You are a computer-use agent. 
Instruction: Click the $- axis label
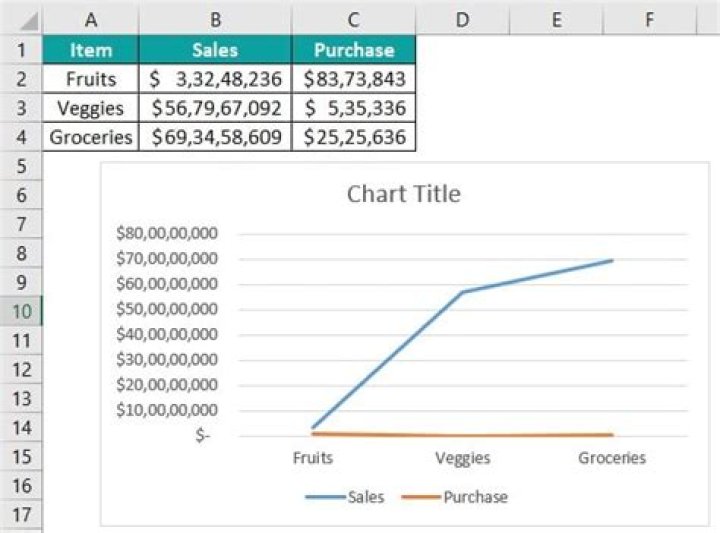[203, 435]
